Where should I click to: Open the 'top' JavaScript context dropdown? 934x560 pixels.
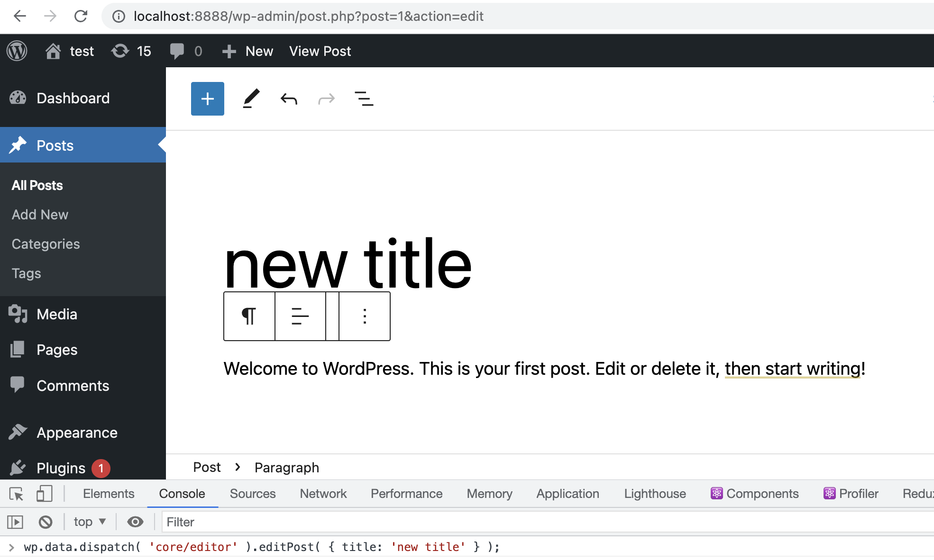(x=90, y=522)
